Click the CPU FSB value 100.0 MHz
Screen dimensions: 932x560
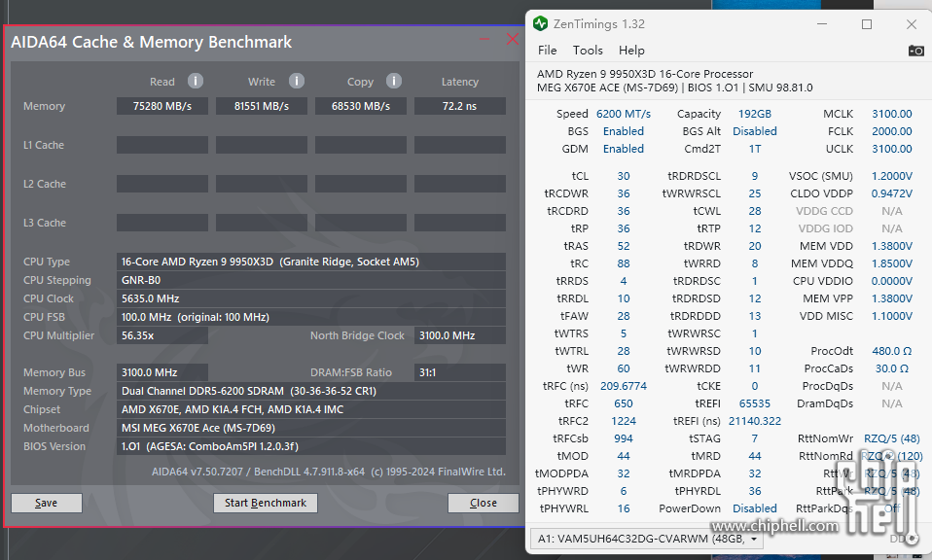tap(311, 317)
